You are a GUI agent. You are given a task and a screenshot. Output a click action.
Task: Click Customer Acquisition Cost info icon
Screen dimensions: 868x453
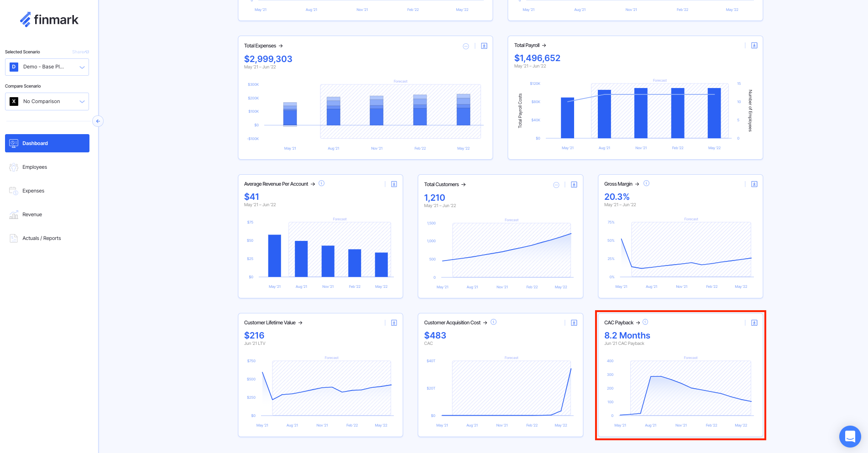493,322
